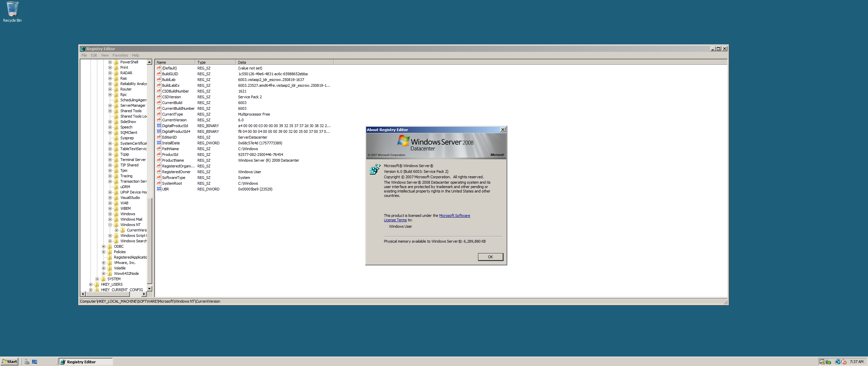Select the Windows Mail tree key
Screen dimensions: 868x366
tap(131, 219)
